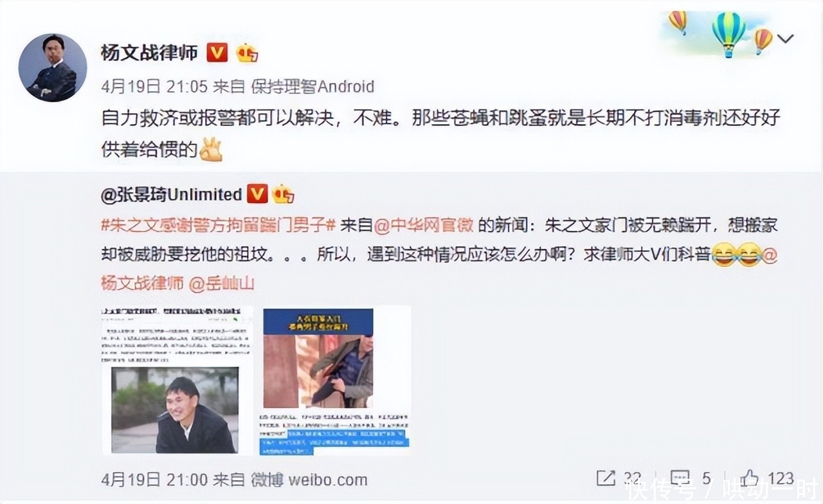Open hashtag #朱之文感谢警方拘留踹门男子#

coord(219,226)
